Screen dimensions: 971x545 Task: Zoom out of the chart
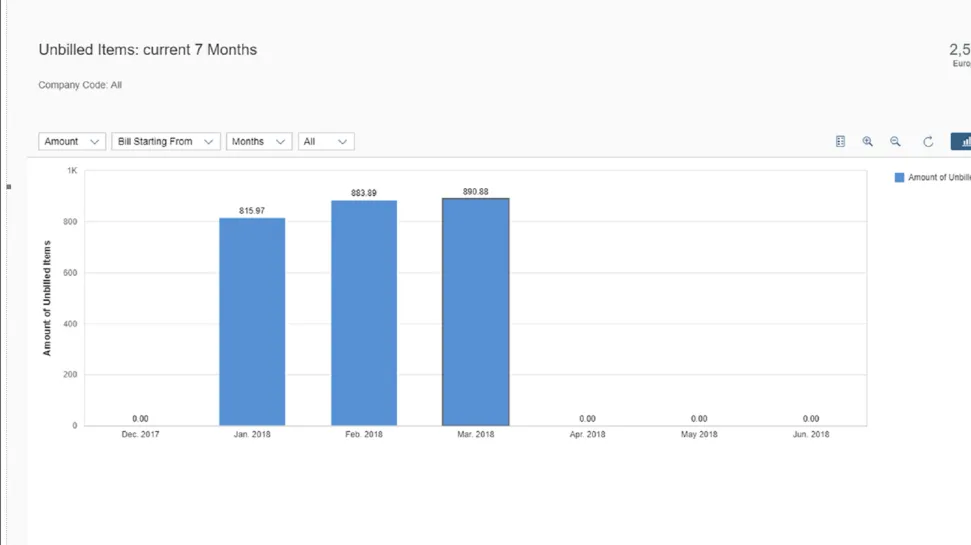(x=895, y=142)
